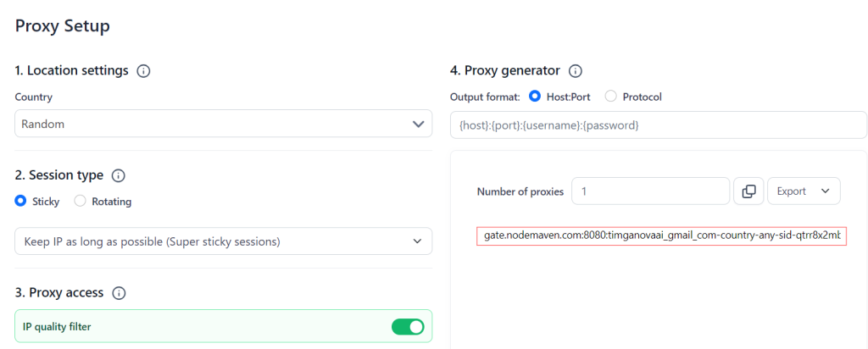Select the Sticky session type
This screenshot has width=868, height=349.
[21, 202]
